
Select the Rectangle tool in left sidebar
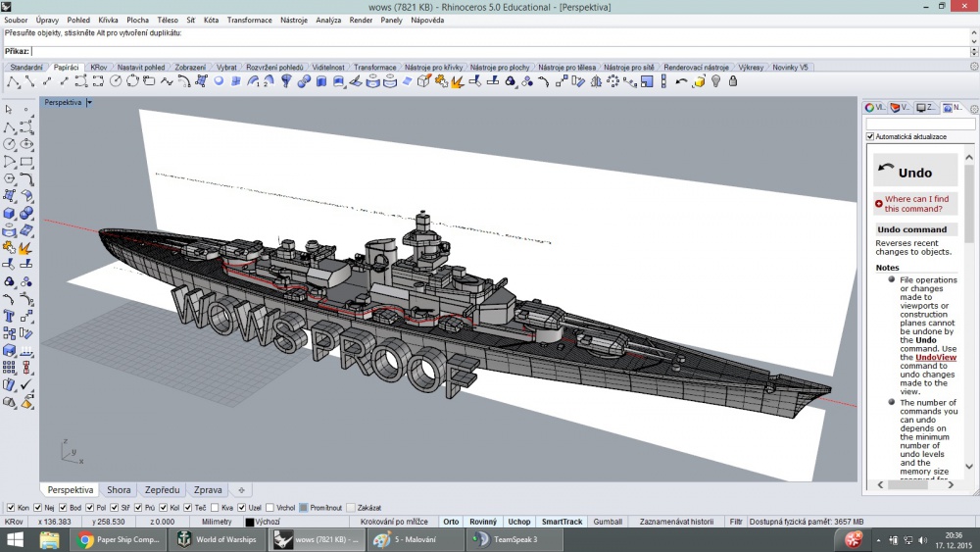pos(26,162)
